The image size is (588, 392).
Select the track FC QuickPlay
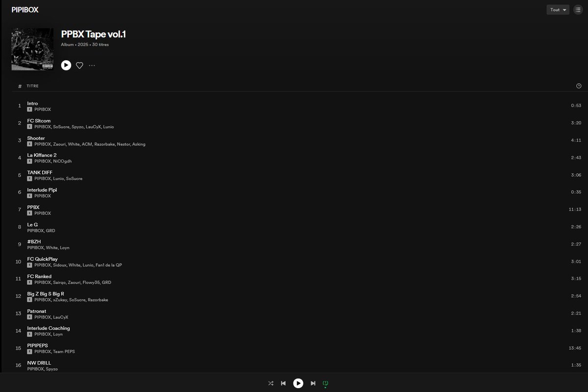pyautogui.click(x=42, y=259)
